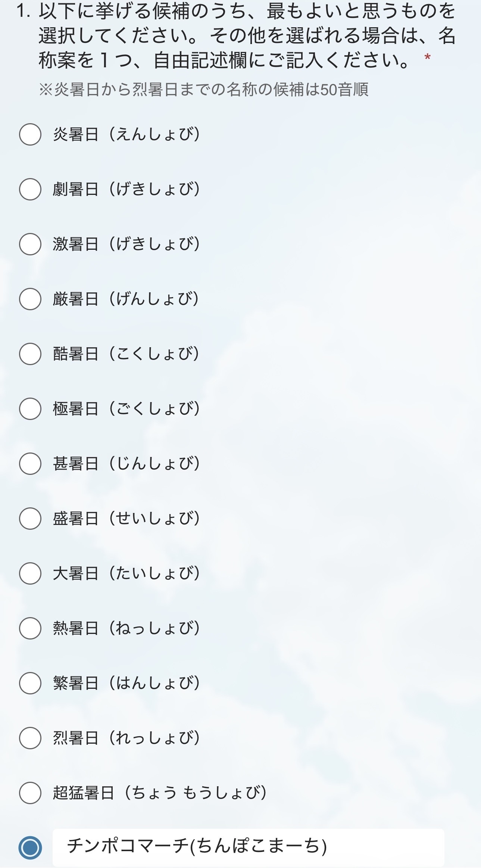This screenshot has width=481, height=868.
Task: Pick the 繁暑日 (はんしょび) option
Action: [x=30, y=683]
